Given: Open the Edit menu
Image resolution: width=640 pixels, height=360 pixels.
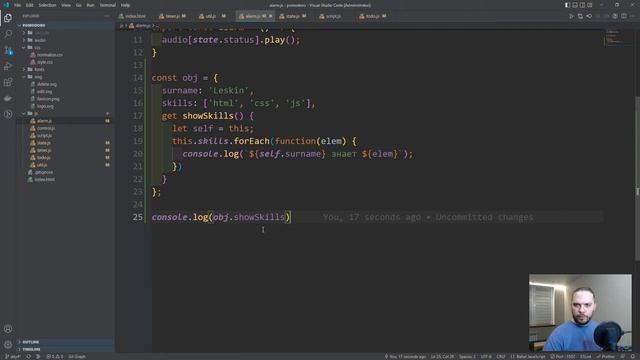Looking at the screenshot, I should (x=29, y=5).
